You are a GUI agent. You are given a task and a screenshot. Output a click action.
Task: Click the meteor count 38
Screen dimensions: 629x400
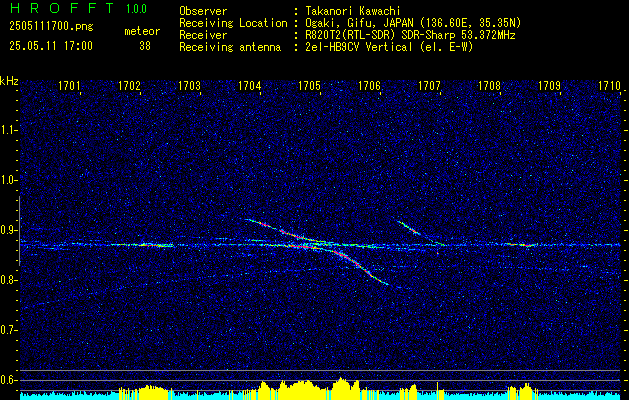point(145,46)
